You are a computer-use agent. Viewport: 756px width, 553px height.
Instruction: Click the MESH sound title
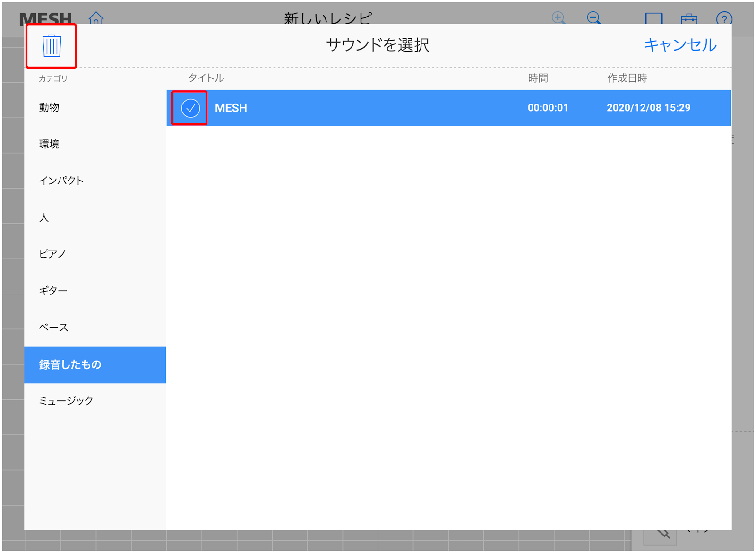tap(231, 108)
